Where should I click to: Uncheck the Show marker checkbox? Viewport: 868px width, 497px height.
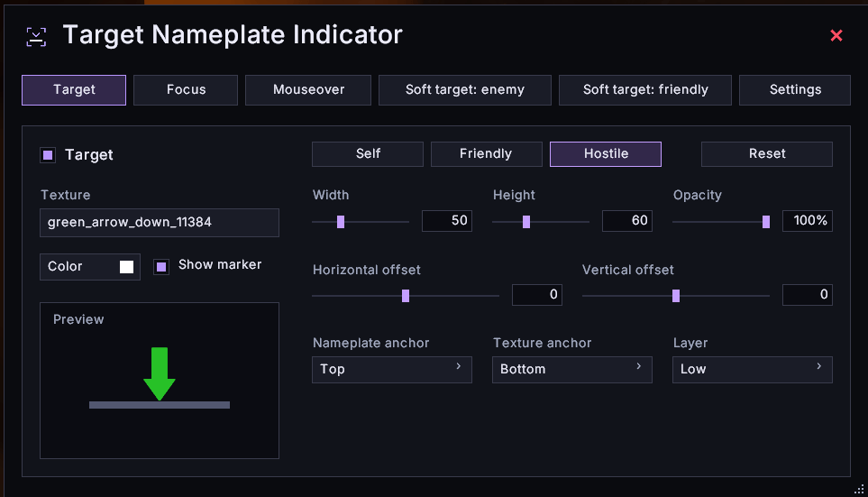click(161, 267)
